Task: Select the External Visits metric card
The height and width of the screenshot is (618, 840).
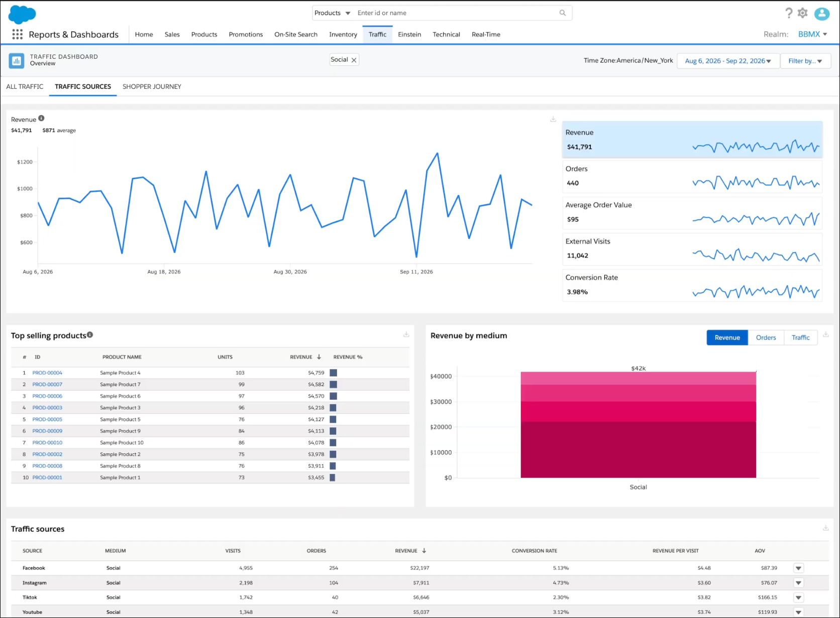Action: coord(692,249)
